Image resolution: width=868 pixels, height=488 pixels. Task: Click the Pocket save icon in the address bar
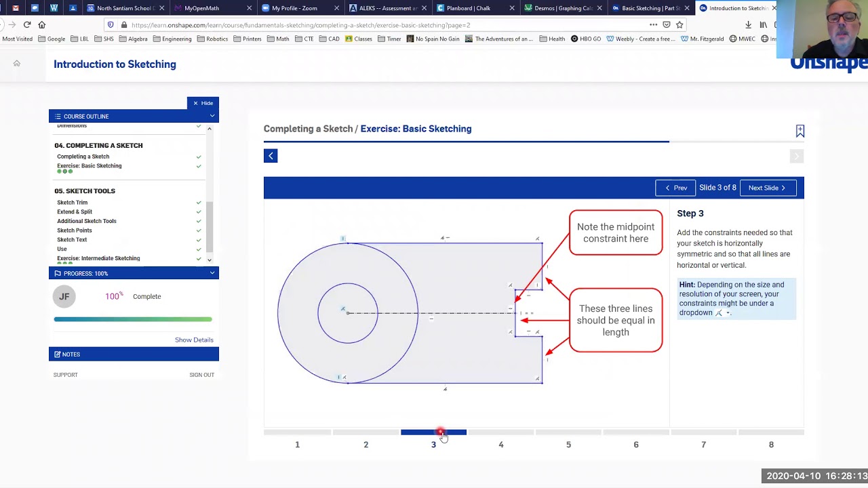click(x=667, y=25)
